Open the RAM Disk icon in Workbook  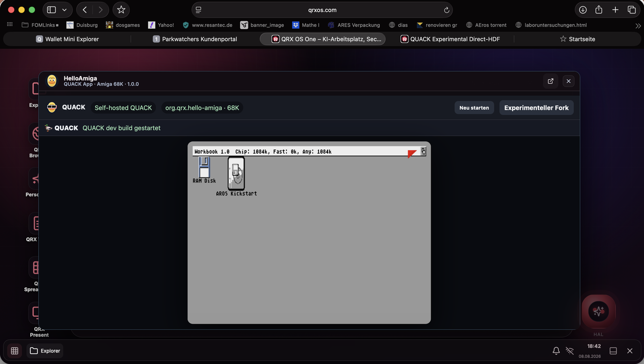[204, 170]
